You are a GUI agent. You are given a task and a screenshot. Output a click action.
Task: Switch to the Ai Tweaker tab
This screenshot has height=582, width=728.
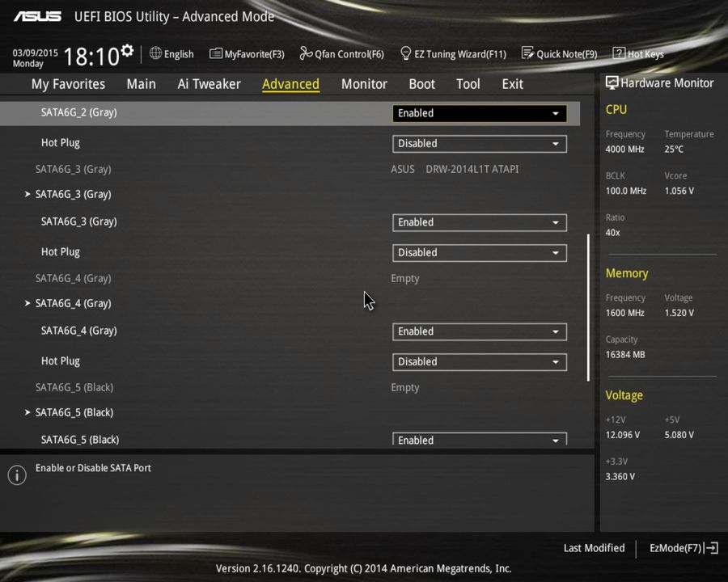209,83
